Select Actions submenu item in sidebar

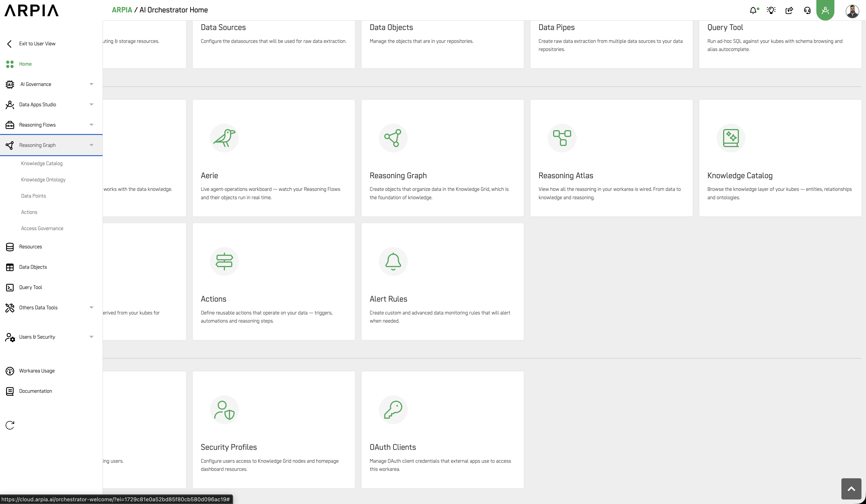(29, 212)
